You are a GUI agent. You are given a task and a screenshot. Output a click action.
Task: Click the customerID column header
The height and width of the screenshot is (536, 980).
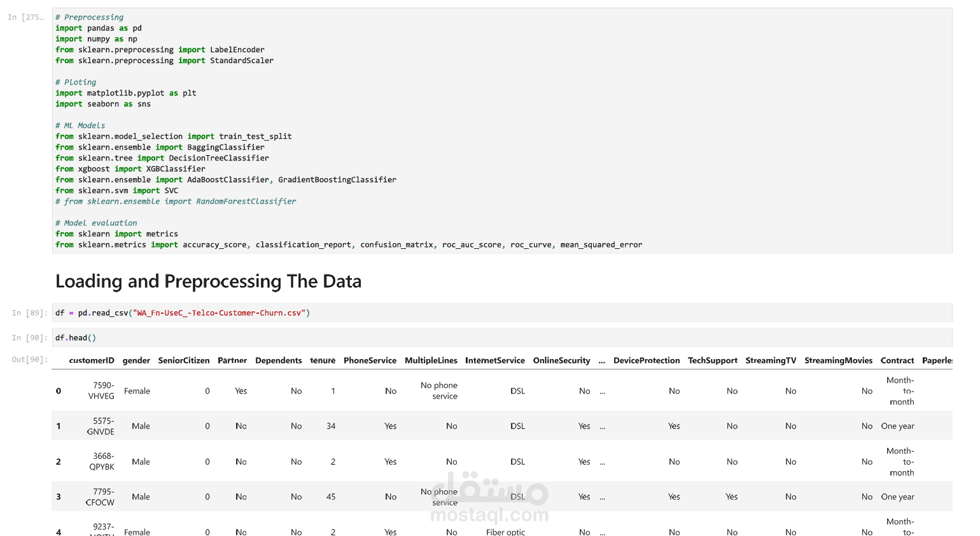[x=92, y=360]
